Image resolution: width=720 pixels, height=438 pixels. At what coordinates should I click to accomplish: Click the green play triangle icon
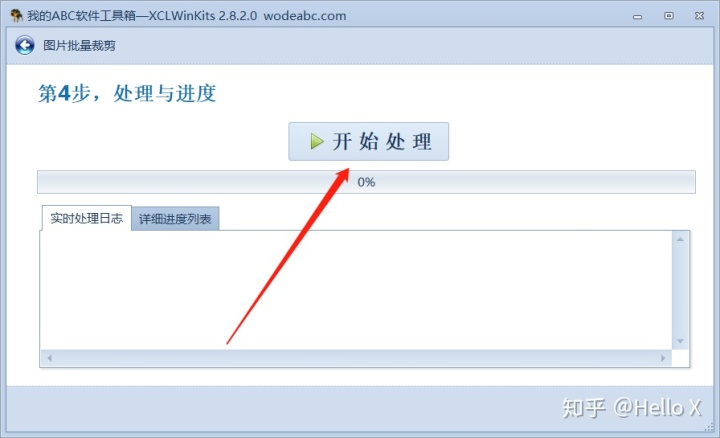(x=317, y=141)
